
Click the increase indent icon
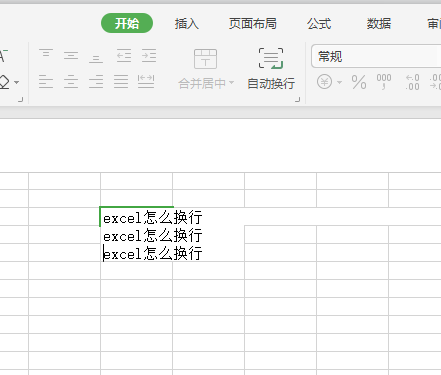[x=149, y=55]
